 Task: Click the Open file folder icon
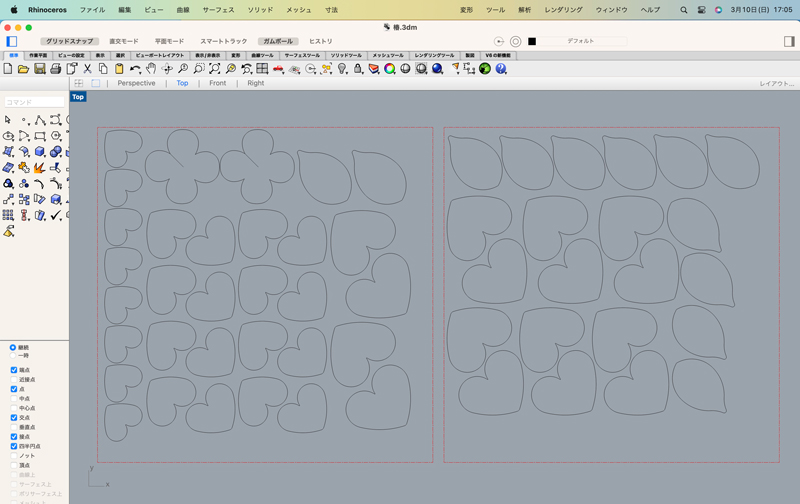point(23,69)
